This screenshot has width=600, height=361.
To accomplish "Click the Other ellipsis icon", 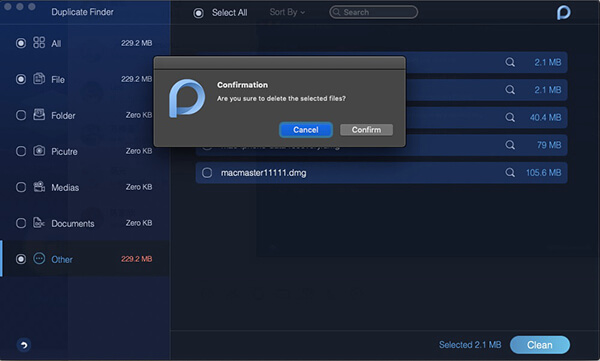I will 39,259.
